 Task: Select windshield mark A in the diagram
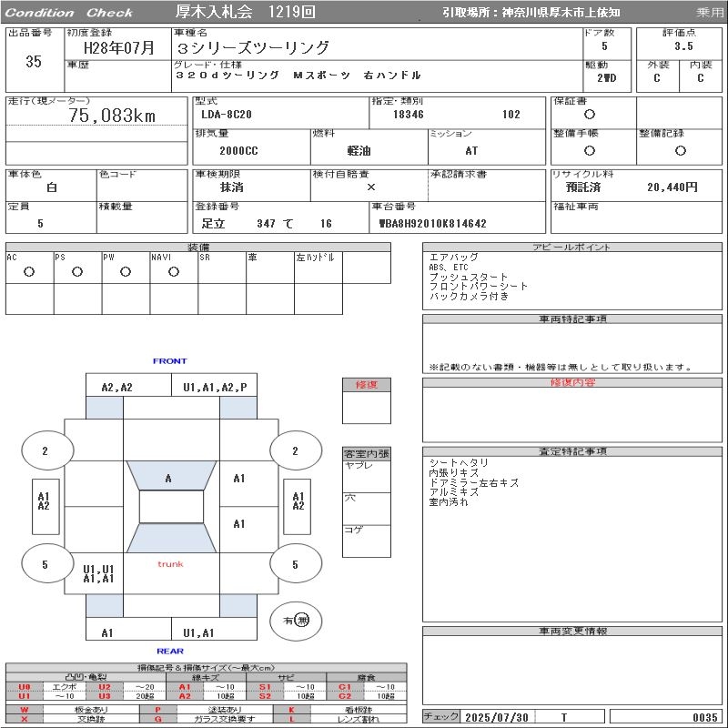tap(168, 479)
